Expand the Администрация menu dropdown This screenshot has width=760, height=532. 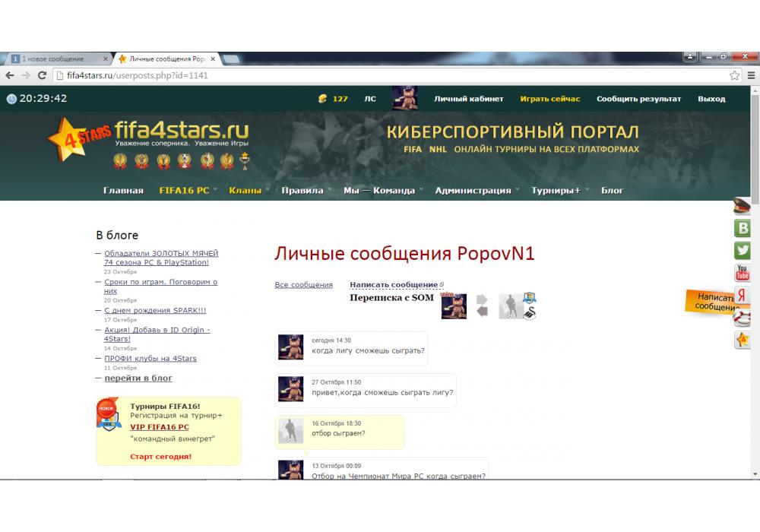[x=477, y=190]
